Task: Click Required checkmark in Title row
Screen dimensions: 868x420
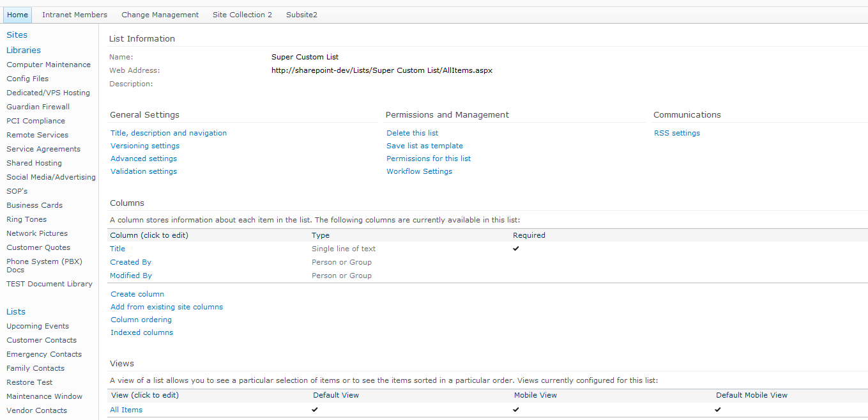Action: point(516,249)
